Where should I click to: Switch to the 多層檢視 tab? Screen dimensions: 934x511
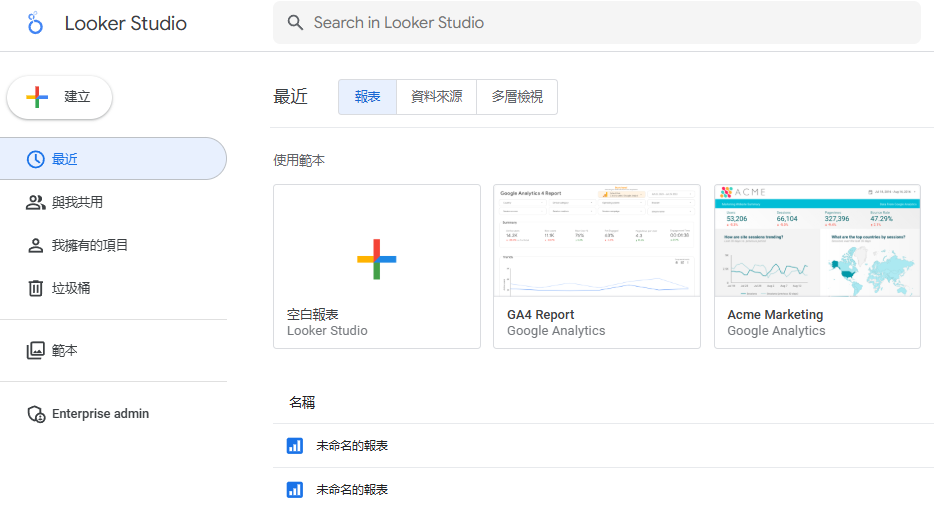pos(517,97)
